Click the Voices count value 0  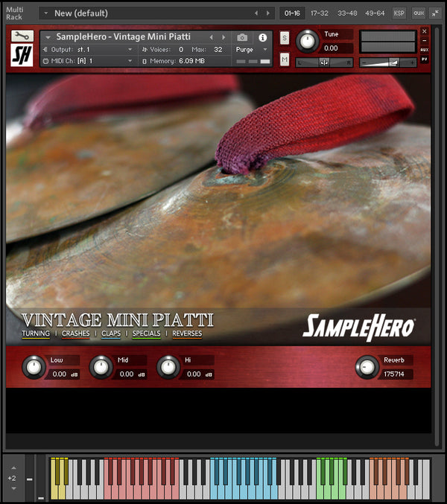pos(181,49)
